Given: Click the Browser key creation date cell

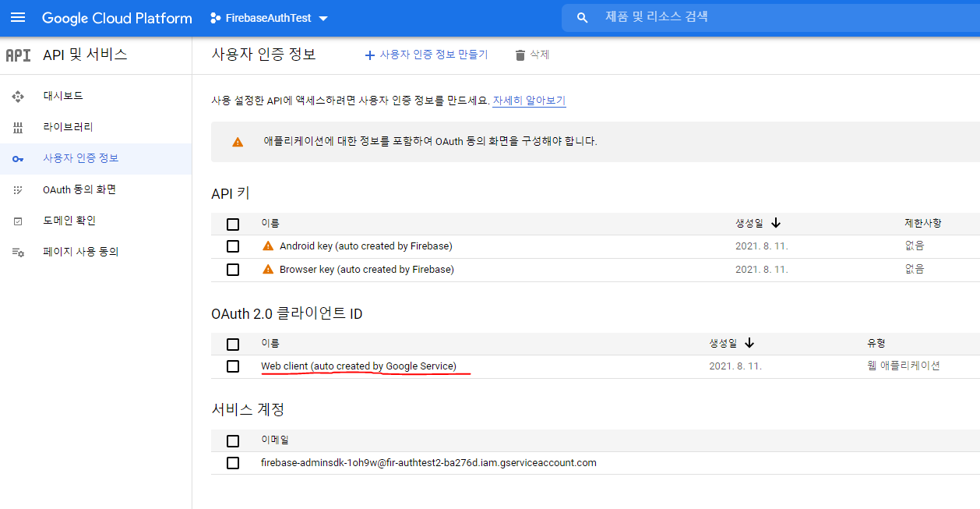Looking at the screenshot, I should coord(762,270).
